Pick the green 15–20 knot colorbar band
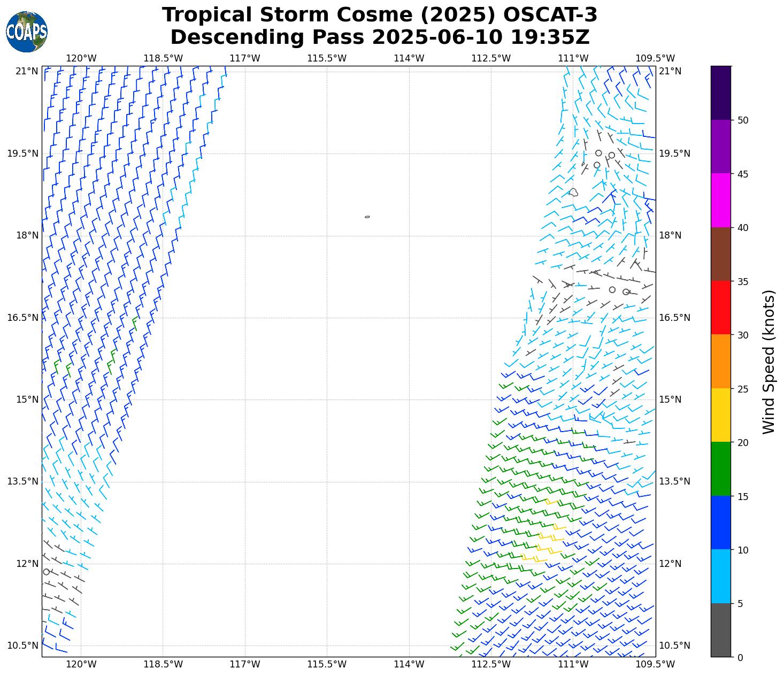This screenshot has height=676, width=784. pyautogui.click(x=720, y=468)
